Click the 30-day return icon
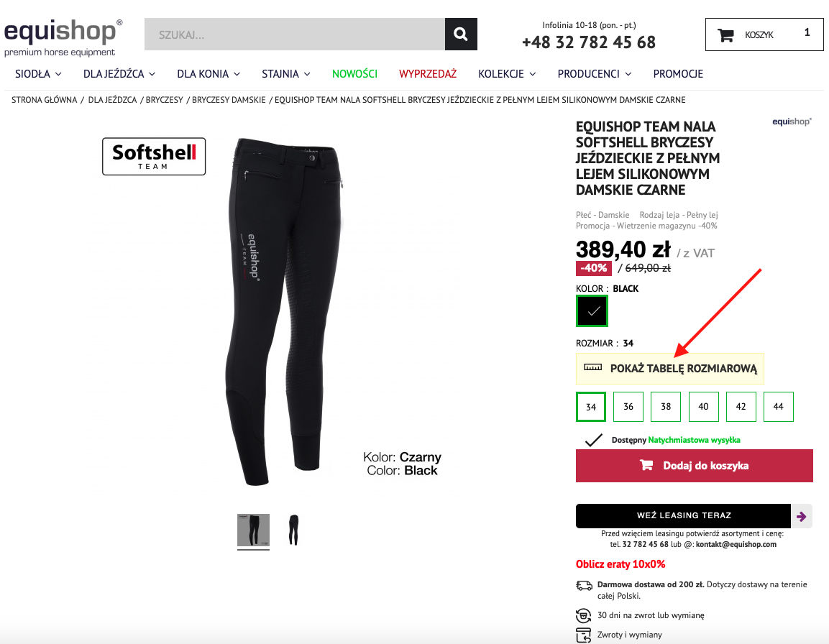 coord(583,615)
